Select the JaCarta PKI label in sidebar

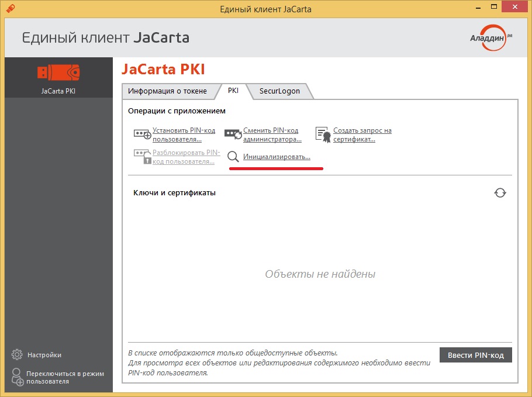click(x=58, y=91)
